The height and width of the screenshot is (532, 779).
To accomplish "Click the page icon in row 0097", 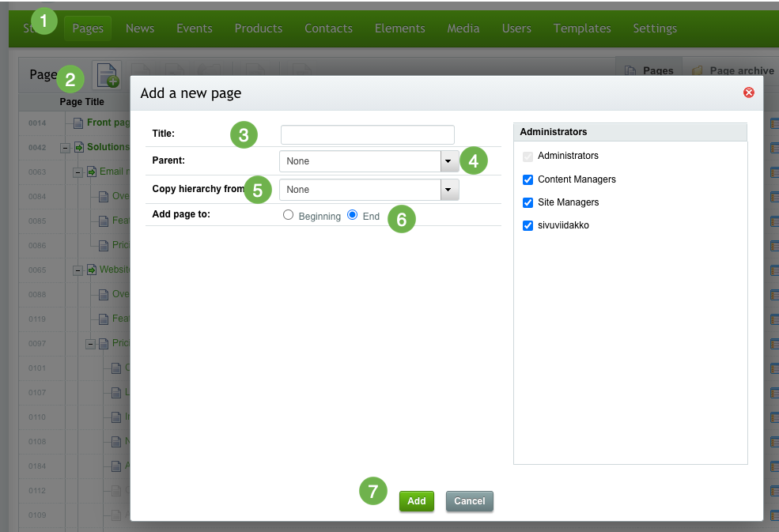I will tap(104, 344).
